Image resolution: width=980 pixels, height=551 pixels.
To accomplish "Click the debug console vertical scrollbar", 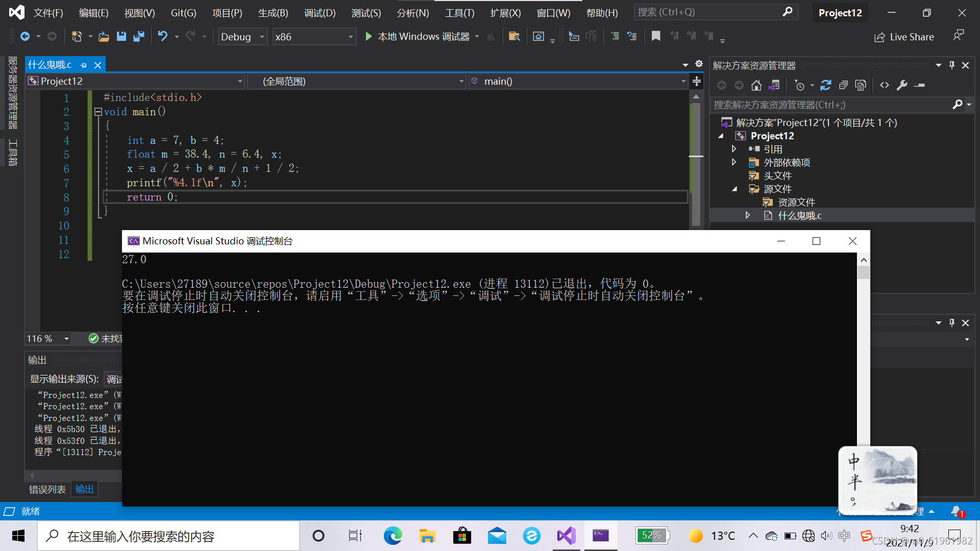I will click(863, 357).
